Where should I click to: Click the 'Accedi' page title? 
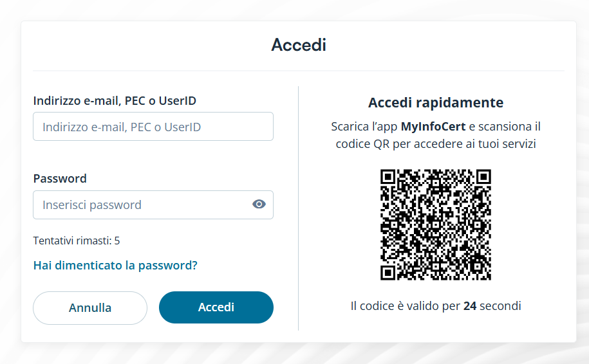tap(299, 45)
